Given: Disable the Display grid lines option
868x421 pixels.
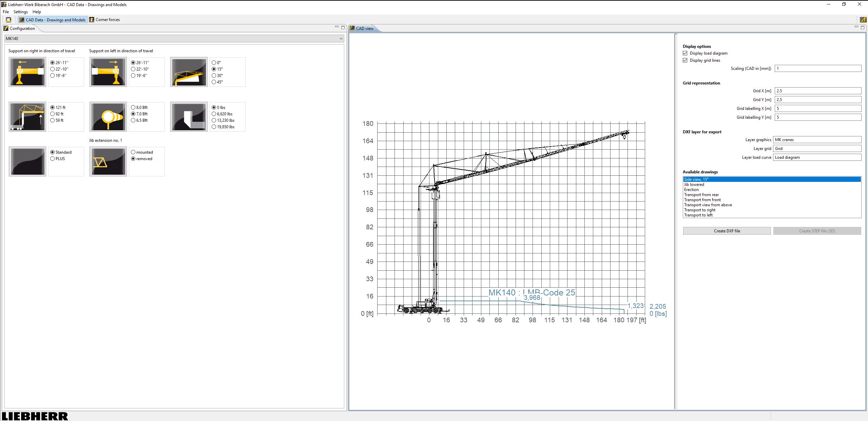Looking at the screenshot, I should tap(685, 60).
